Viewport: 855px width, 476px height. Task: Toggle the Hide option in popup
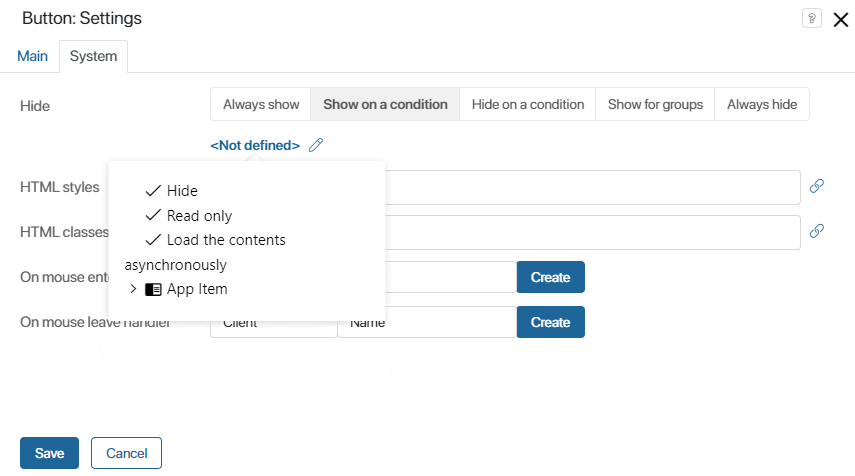point(182,190)
